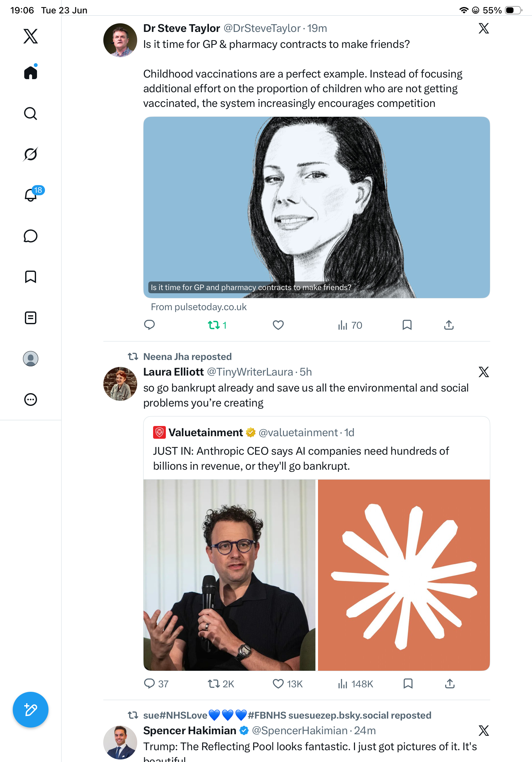Viewport: 532px width, 762px height.
Task: Tap the X logo at sidebar top
Action: pos(31,36)
